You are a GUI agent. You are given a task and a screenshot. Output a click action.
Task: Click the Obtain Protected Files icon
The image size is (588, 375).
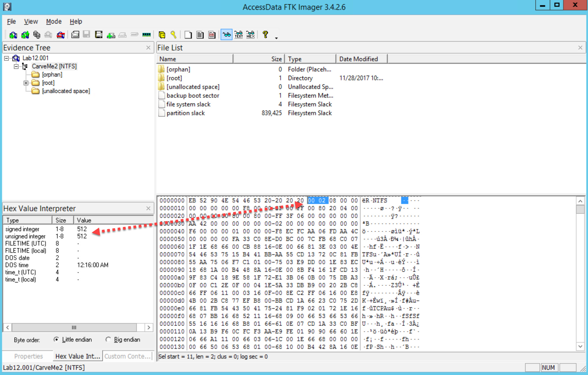click(x=162, y=35)
